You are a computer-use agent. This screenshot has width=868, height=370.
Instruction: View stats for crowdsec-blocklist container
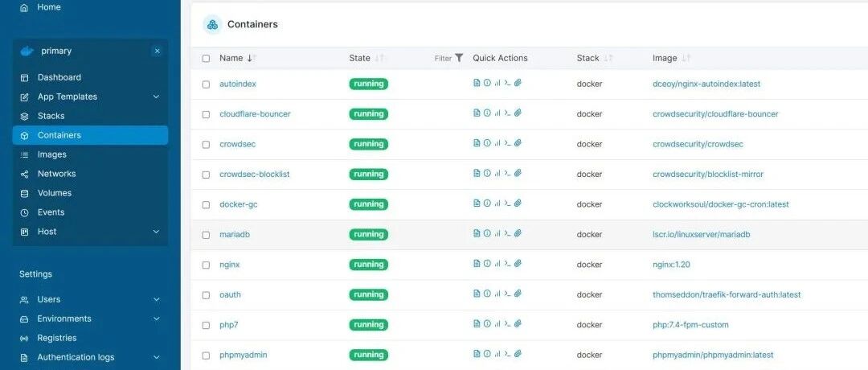[x=497, y=173]
